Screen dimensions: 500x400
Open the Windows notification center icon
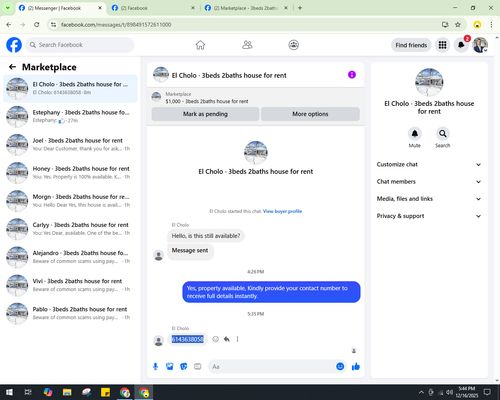coord(487,392)
